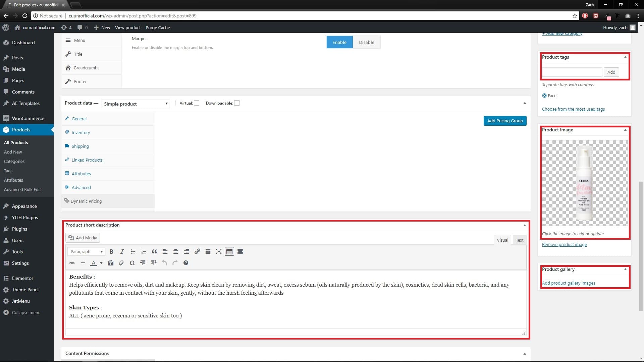Screen dimensions: 644x362
Task: Redo the last edit in the editor
Action: [x=175, y=263]
